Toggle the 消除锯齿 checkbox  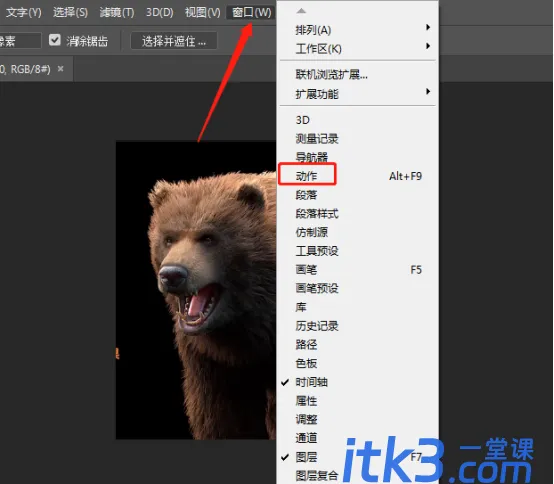(x=55, y=40)
